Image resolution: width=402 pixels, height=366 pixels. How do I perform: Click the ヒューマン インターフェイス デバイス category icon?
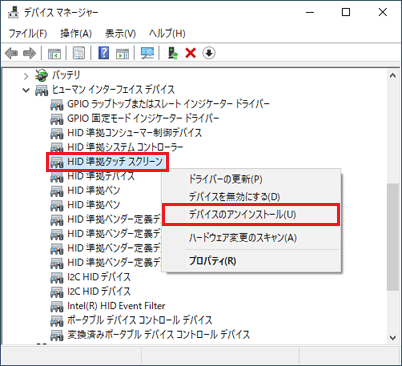(x=42, y=90)
